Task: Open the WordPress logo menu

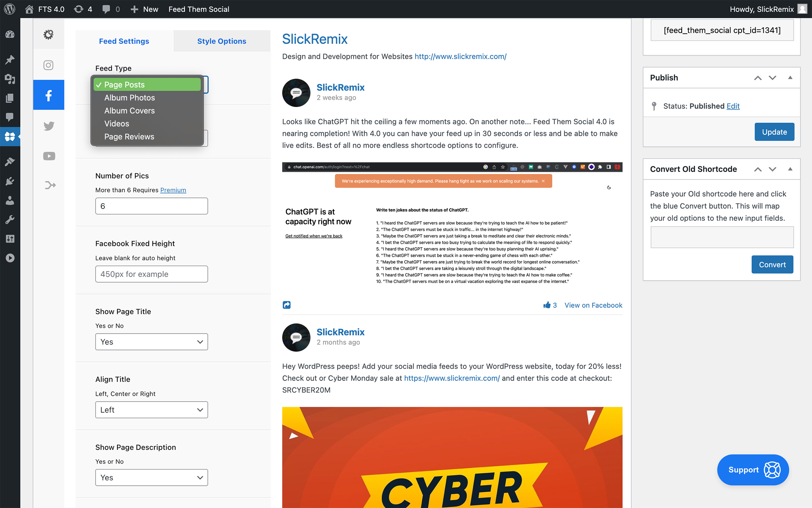Action: pyautogui.click(x=10, y=9)
